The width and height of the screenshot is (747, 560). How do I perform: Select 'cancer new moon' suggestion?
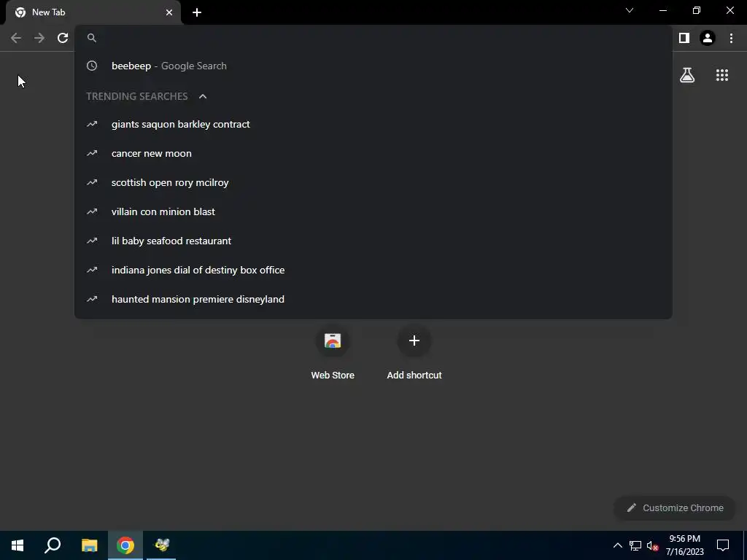point(373,153)
